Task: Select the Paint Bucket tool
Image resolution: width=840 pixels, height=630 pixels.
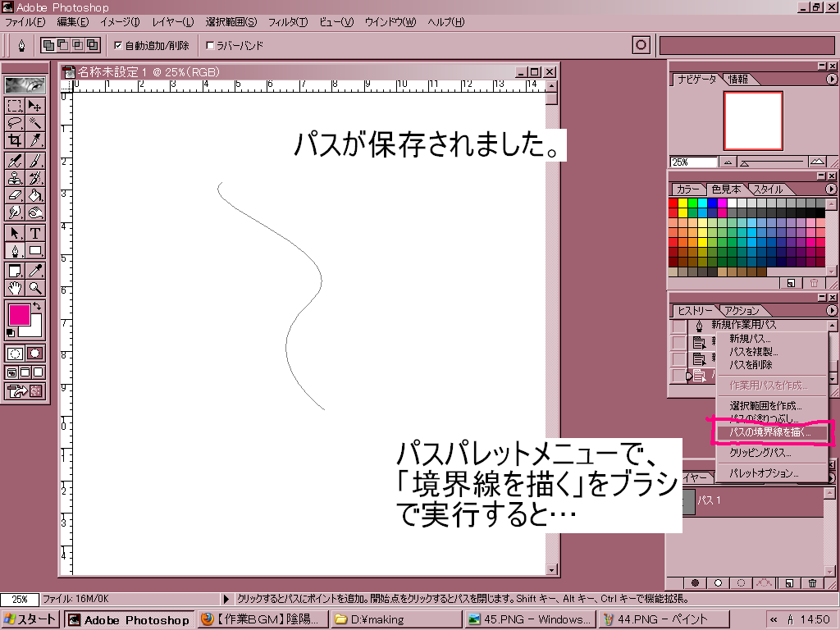Action: [35, 195]
